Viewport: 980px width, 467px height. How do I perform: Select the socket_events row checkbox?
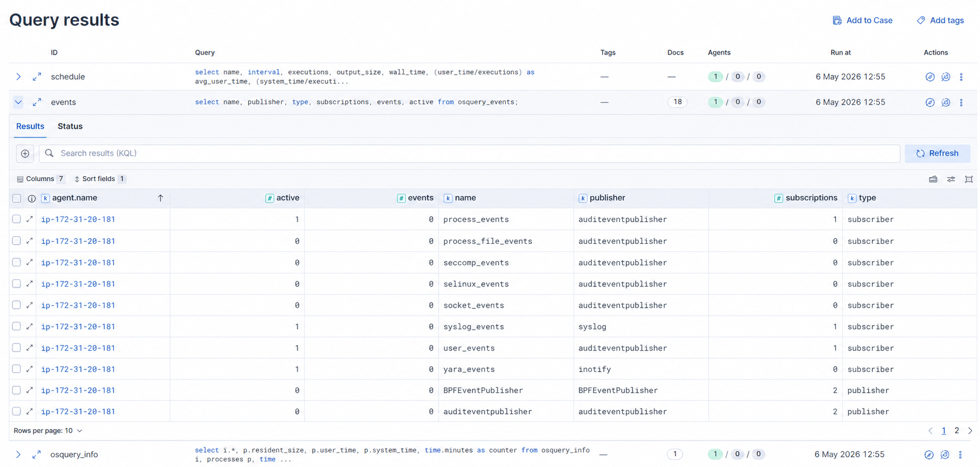point(17,305)
